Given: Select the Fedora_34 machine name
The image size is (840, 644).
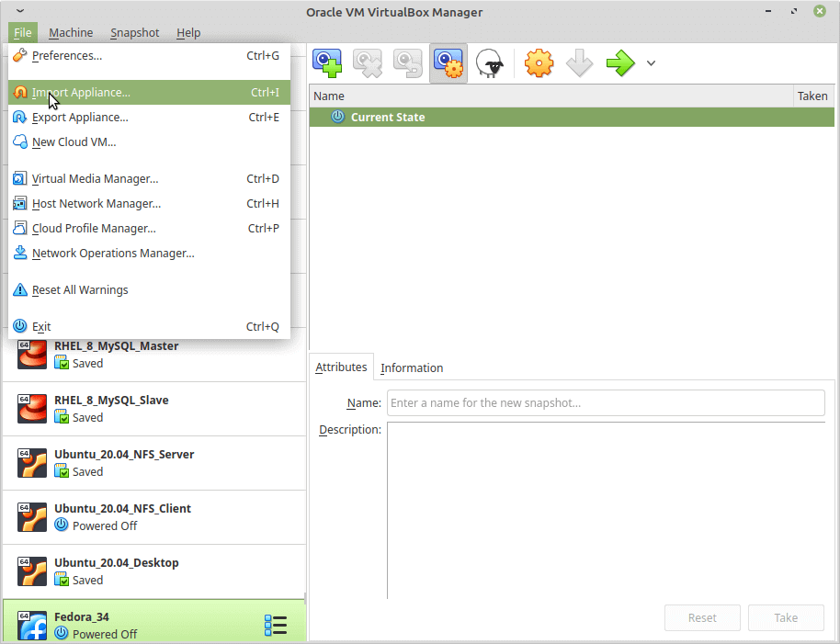Looking at the screenshot, I should pos(82,616).
